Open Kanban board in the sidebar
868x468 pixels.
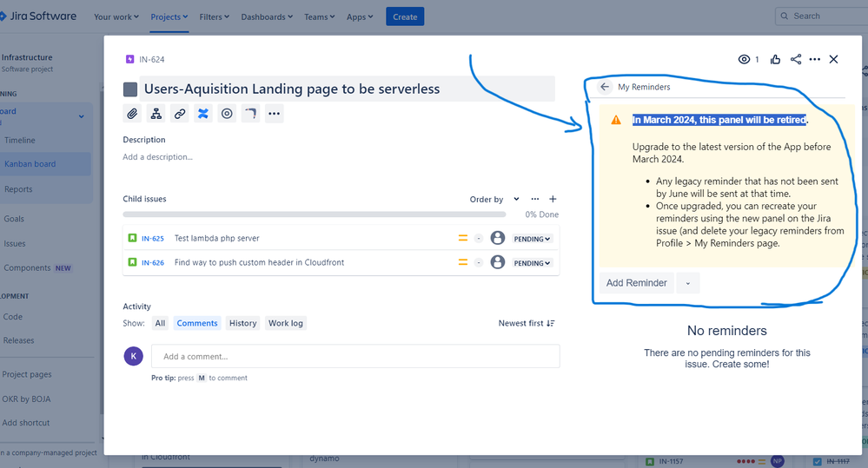pos(45,164)
